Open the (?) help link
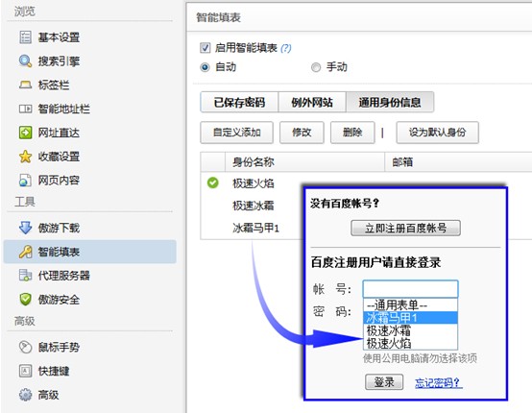 [285, 48]
